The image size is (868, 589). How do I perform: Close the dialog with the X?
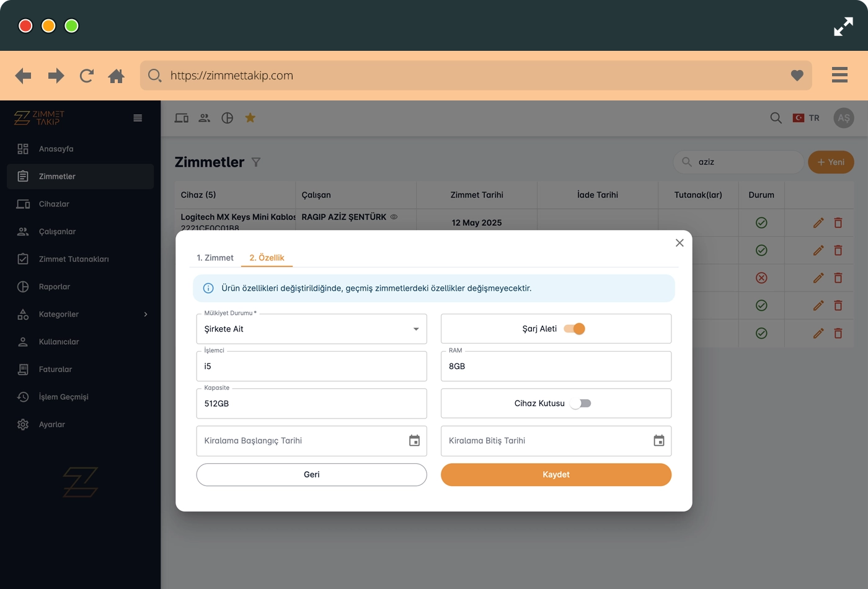click(680, 242)
